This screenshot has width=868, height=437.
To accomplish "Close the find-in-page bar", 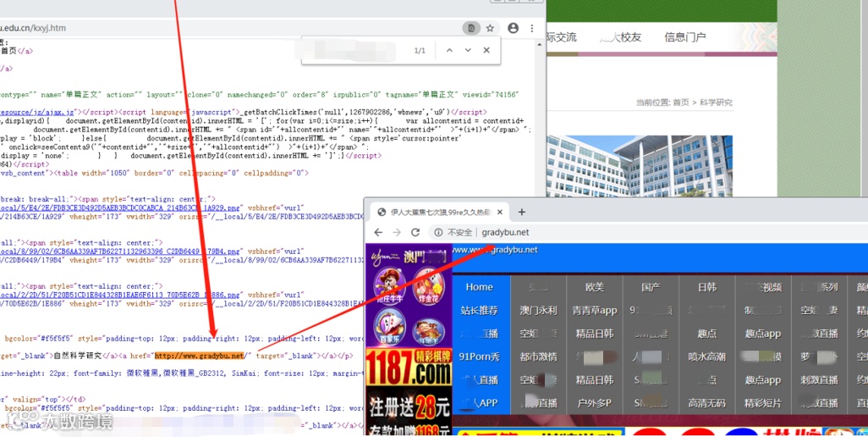I will coord(486,51).
